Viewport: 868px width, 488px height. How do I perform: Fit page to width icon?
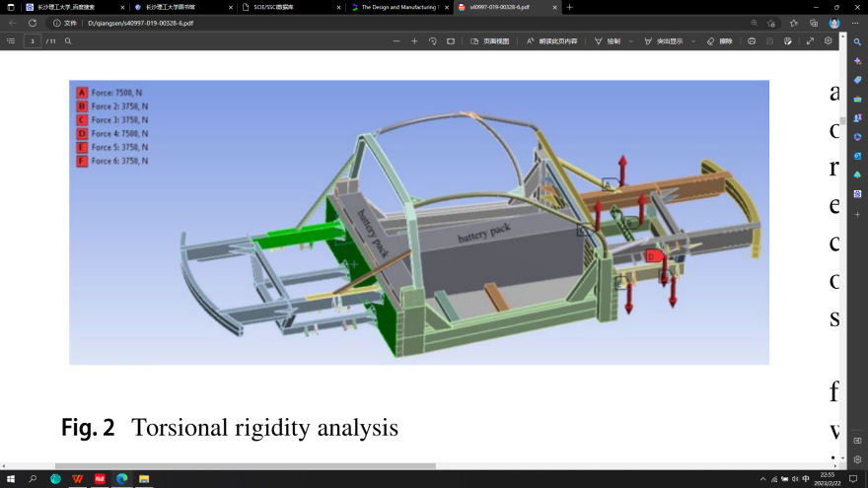coord(451,41)
